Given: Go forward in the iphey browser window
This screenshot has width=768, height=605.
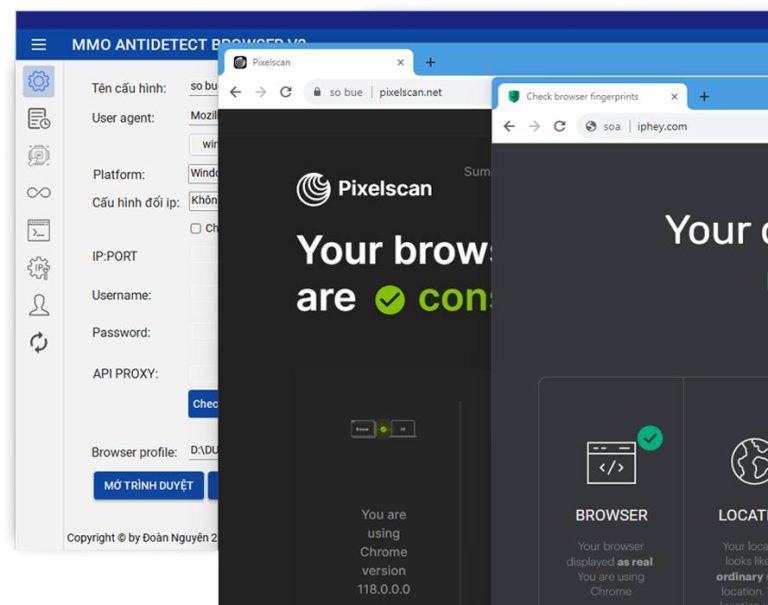Looking at the screenshot, I should click(534, 126).
